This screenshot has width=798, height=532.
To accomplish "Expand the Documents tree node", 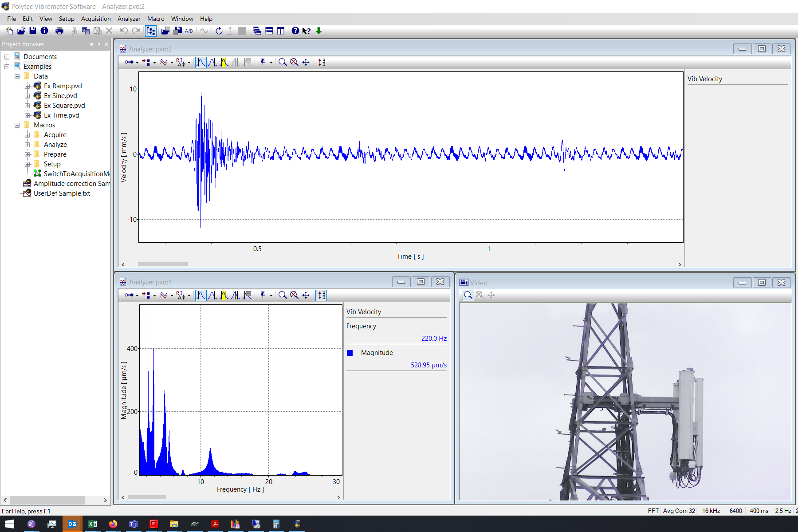I will click(7, 57).
